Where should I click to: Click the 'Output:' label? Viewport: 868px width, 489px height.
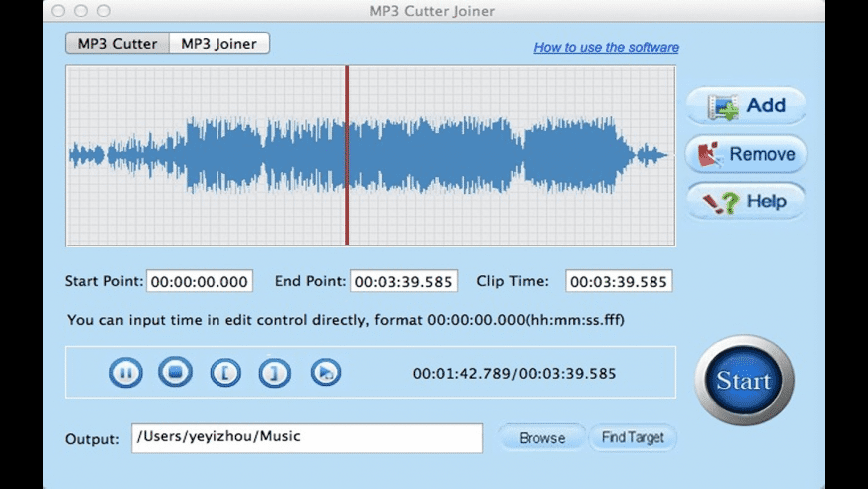pos(92,439)
